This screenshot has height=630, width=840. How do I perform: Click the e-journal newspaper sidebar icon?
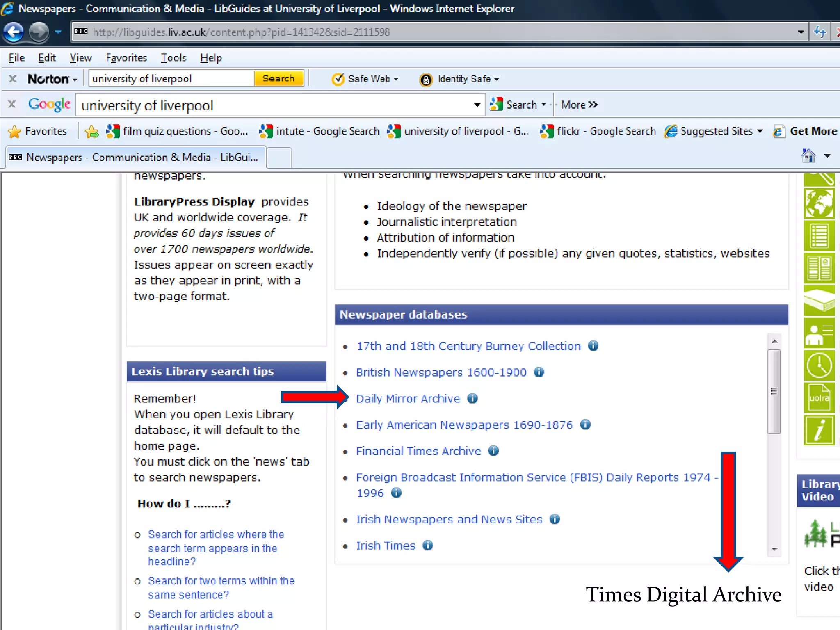[819, 268]
